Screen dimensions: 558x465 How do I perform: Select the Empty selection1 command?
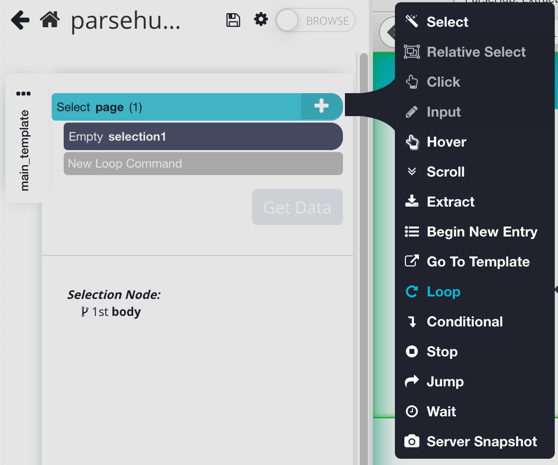(x=203, y=137)
